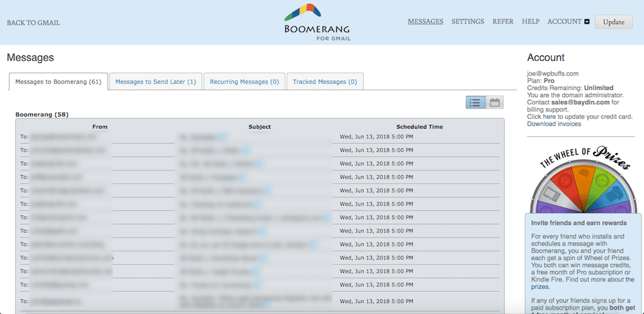This screenshot has width=644, height=314.
Task: Follow the 'prizes' link in rewards text
Action: click(x=540, y=287)
